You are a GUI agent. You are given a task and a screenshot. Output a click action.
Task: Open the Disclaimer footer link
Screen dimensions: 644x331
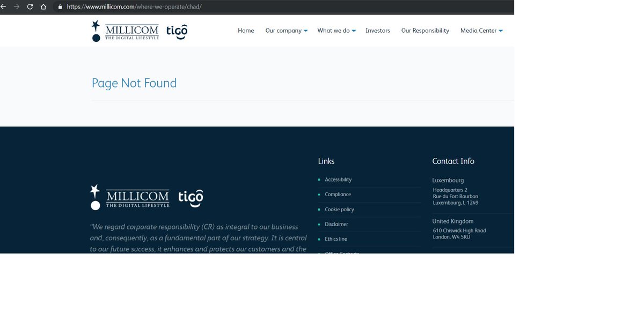(336, 224)
